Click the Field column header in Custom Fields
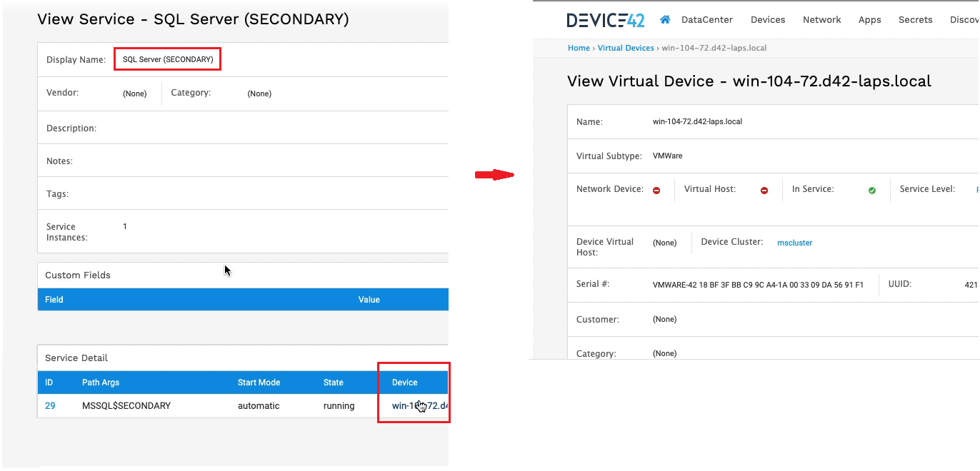Screen dimensions: 980x471 54,300
